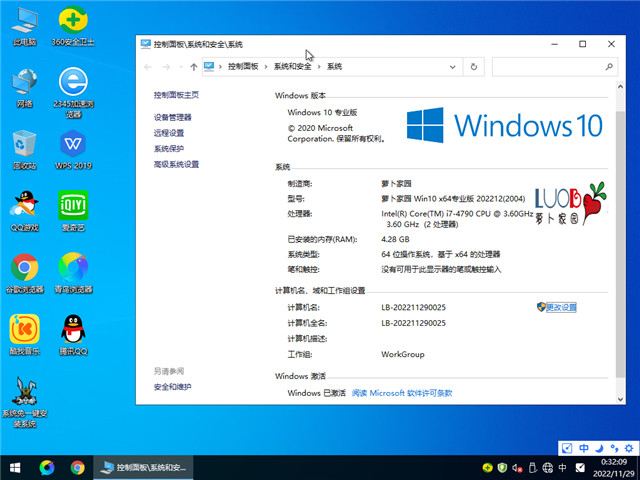Click the 4.28 GB installed RAM value
Viewport: 640px width, 480px height.
point(395,239)
